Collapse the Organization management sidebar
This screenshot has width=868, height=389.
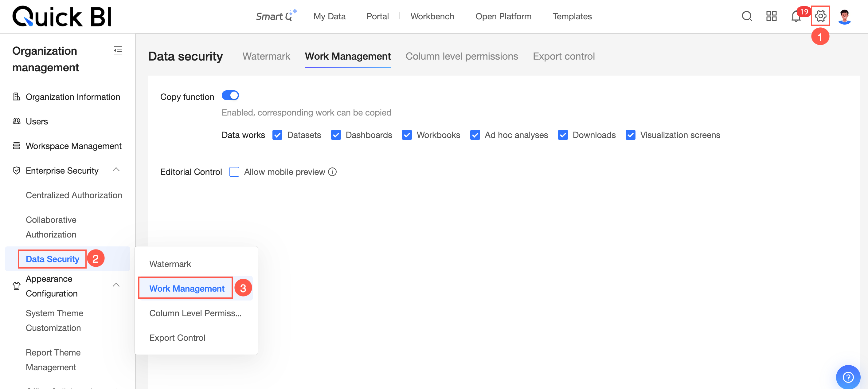(118, 51)
